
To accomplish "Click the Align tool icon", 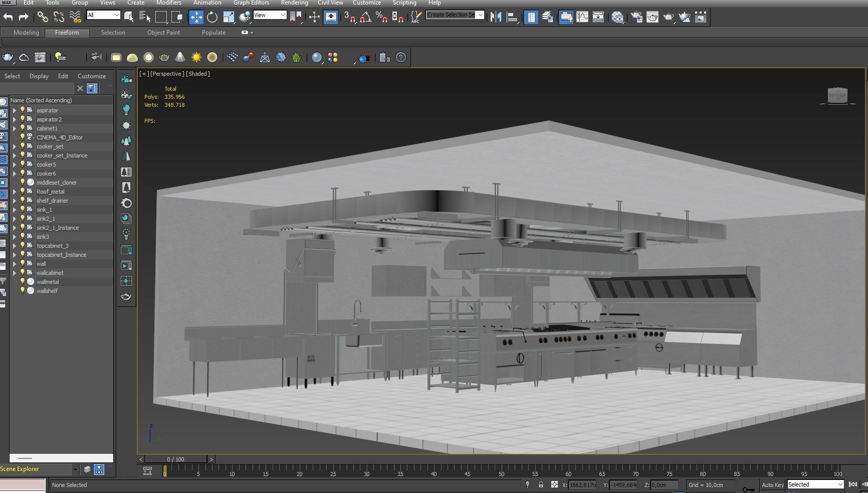I will [512, 17].
